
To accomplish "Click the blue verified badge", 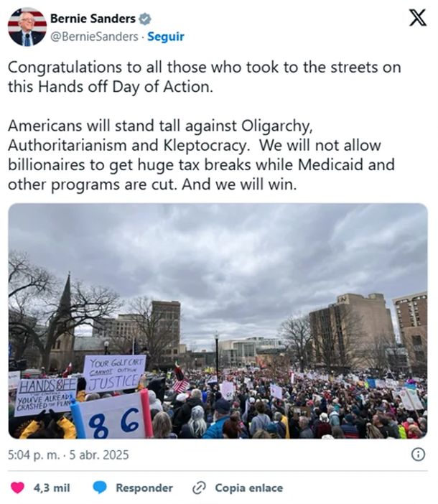I will [x=144, y=19].
